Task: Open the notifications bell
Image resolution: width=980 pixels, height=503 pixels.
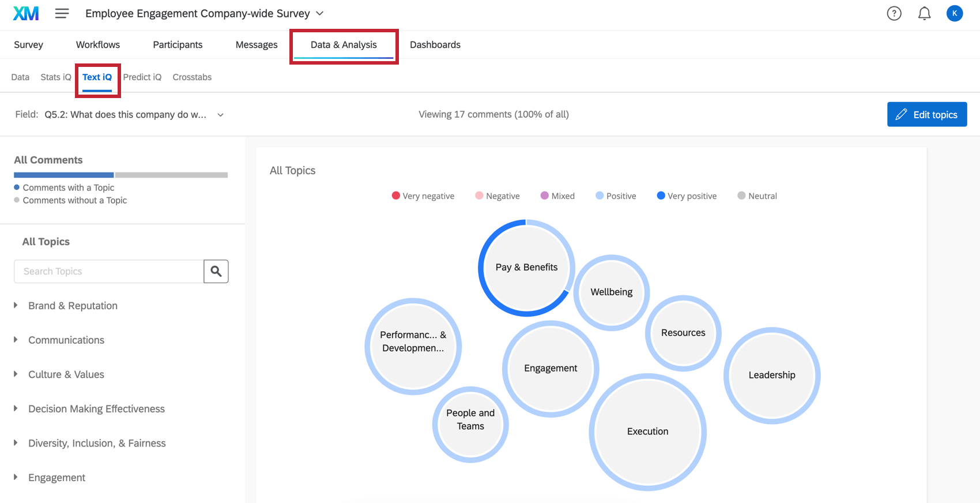Action: (924, 13)
